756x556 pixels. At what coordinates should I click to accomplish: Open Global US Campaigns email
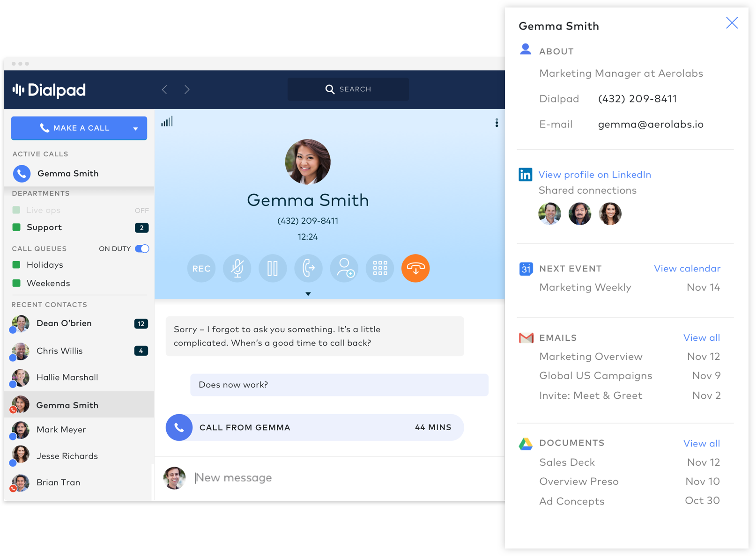pos(630,376)
